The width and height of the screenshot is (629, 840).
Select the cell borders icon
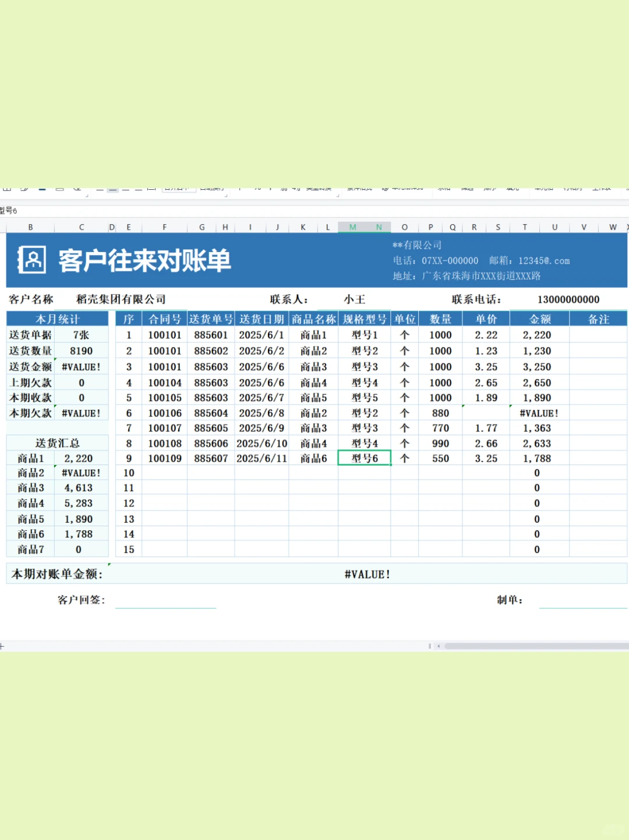pyautogui.click(x=8, y=190)
